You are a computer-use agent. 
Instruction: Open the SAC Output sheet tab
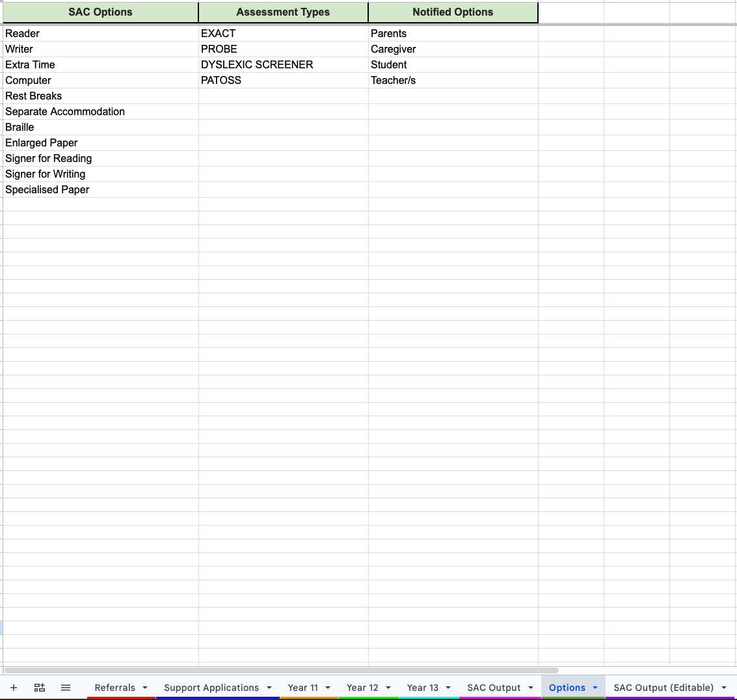(x=494, y=688)
